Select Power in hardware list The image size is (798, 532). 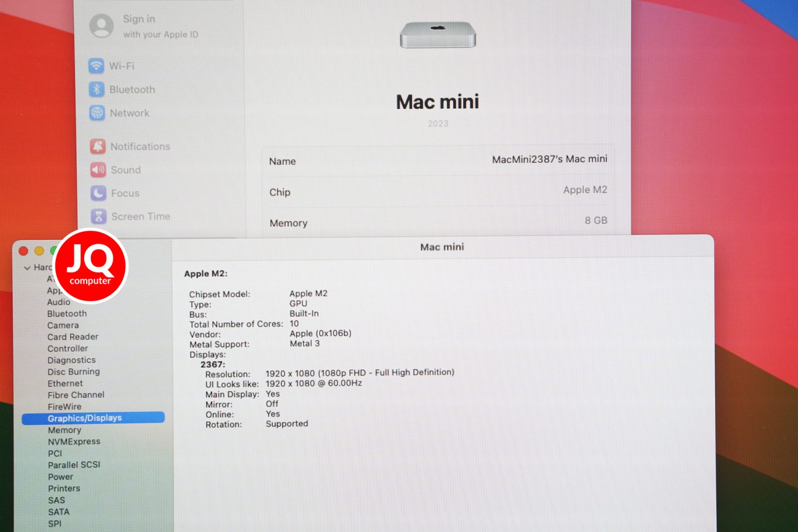[x=61, y=477]
